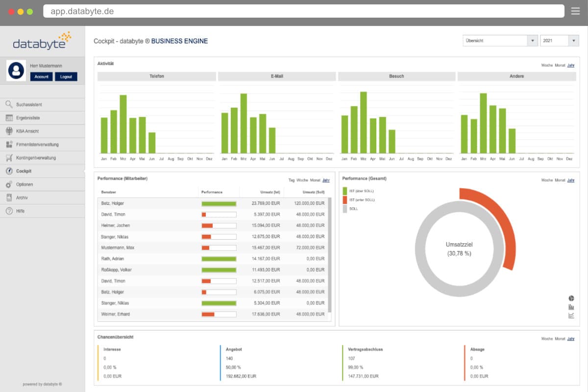Viewport: 588px width, 392px height.
Task: Click the Kontingentverwaltung shopping cart icon
Action: coord(9,158)
